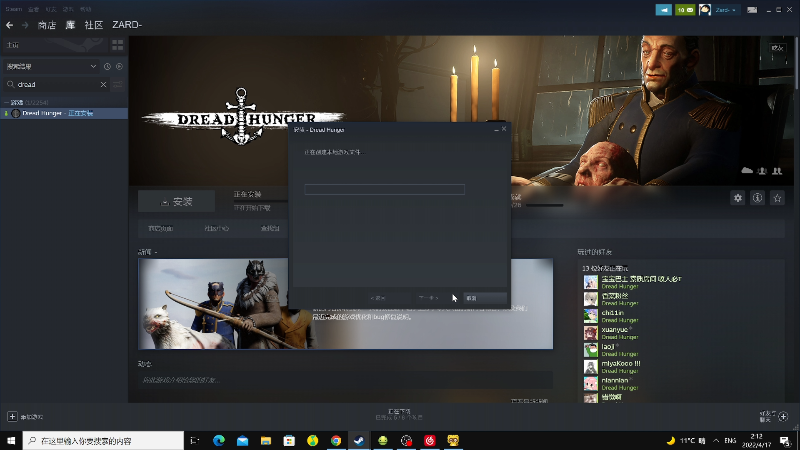Viewport: 800px width, 450px height.
Task: Go forward with the right arrow
Action: tap(25, 25)
